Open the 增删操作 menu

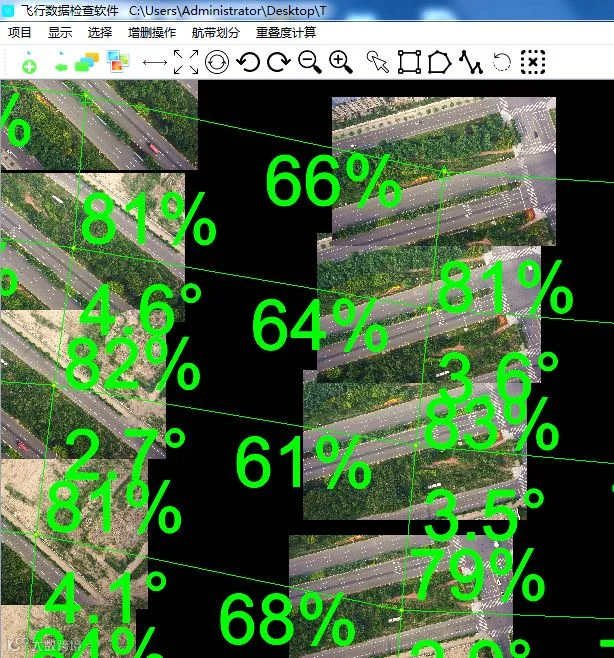152,32
